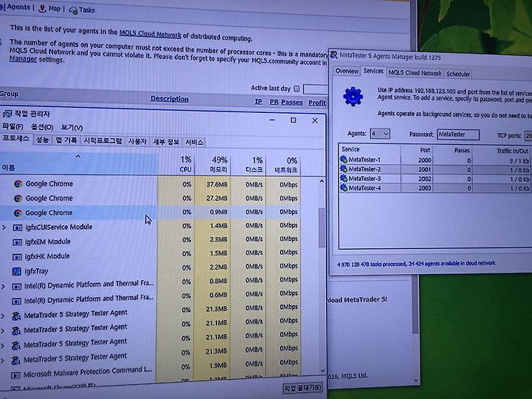Click the sort arrow above the name column
Image resolution: width=532 pixels, height=399 pixels.
(78, 157)
